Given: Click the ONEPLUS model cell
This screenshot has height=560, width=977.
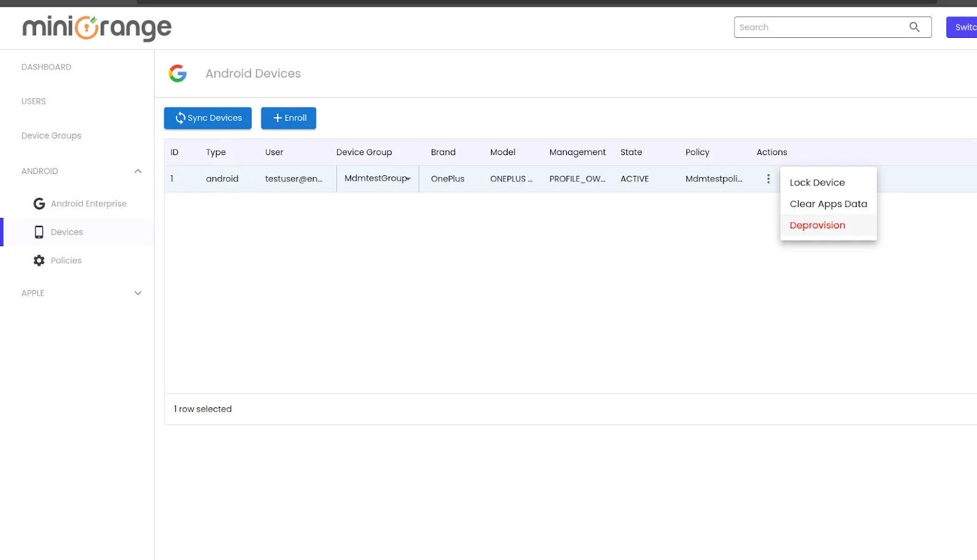Looking at the screenshot, I should coord(511,179).
